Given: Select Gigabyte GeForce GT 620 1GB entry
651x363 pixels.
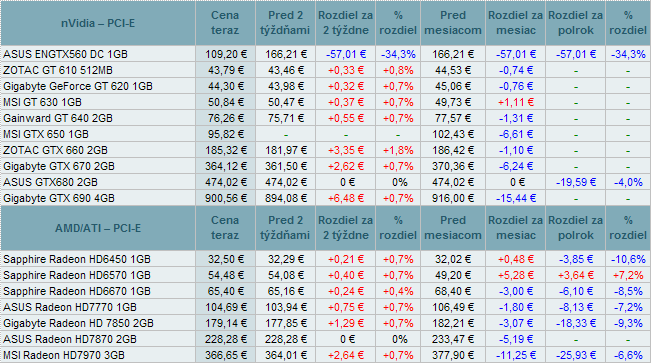Looking at the screenshot, I should 78,86.
